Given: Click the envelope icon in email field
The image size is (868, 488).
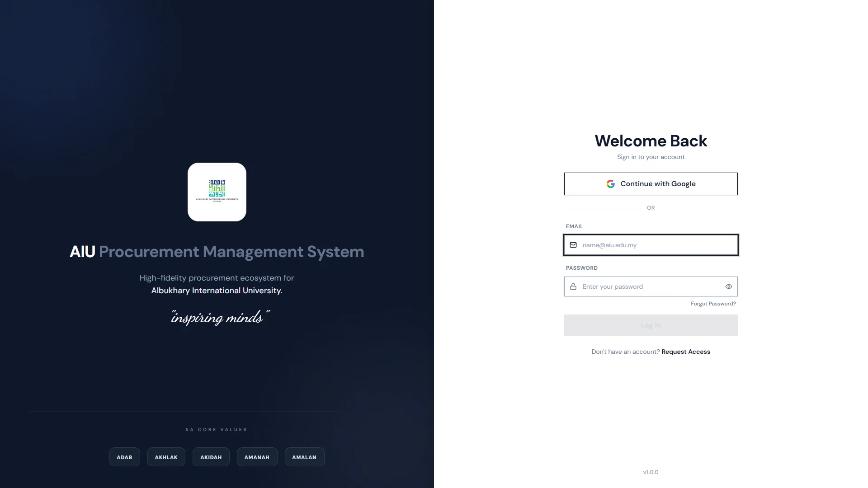Looking at the screenshot, I should [573, 245].
